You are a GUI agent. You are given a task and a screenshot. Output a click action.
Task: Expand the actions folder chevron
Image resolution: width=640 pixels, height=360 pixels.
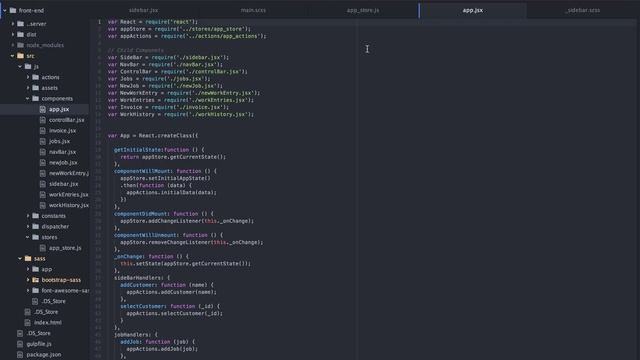point(28,77)
